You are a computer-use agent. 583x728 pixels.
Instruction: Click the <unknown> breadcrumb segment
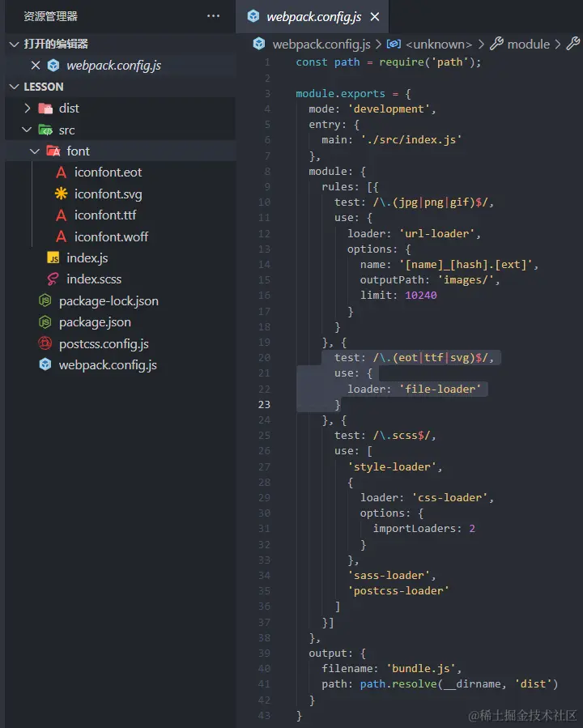pyautogui.click(x=439, y=45)
